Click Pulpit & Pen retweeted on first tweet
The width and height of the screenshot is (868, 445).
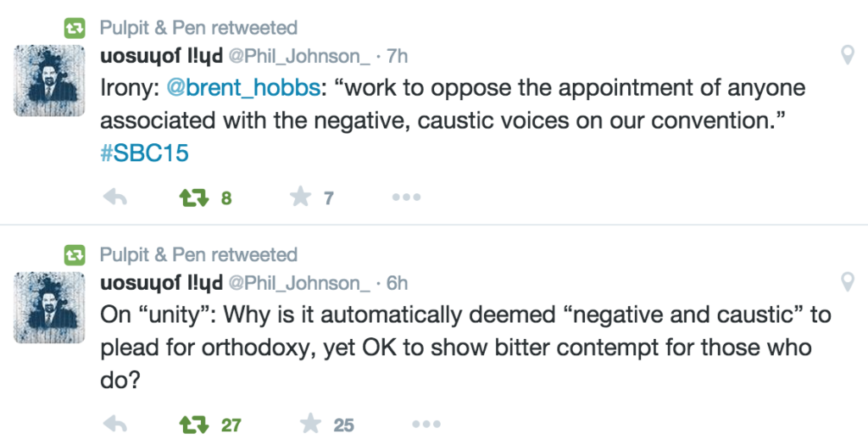click(x=198, y=27)
